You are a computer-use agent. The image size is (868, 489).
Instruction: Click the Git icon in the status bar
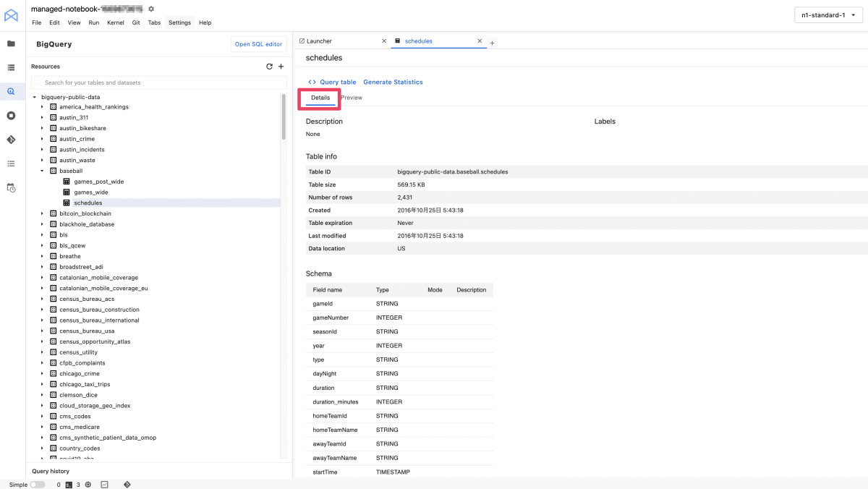(127, 485)
